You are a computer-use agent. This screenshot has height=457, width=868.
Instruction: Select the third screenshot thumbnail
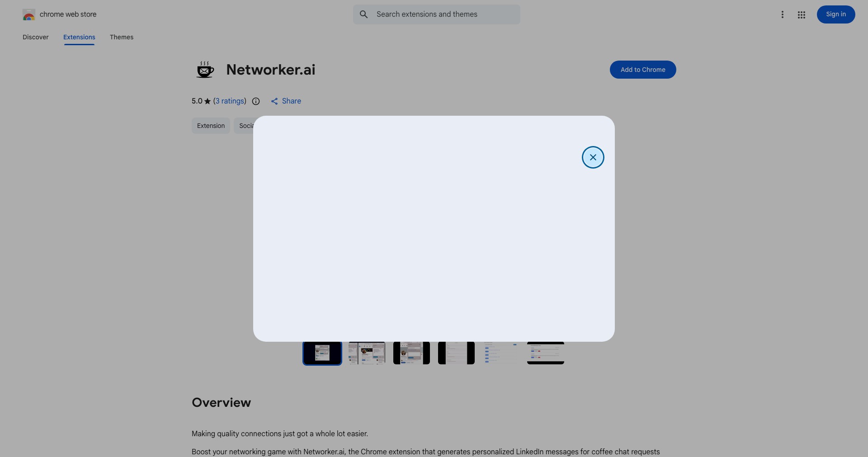[x=411, y=353]
